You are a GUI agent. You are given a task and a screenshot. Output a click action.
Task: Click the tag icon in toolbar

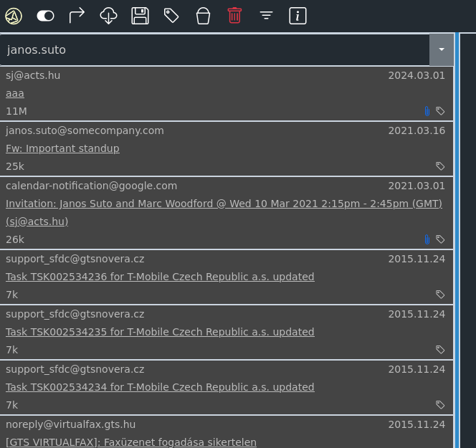coord(171,16)
